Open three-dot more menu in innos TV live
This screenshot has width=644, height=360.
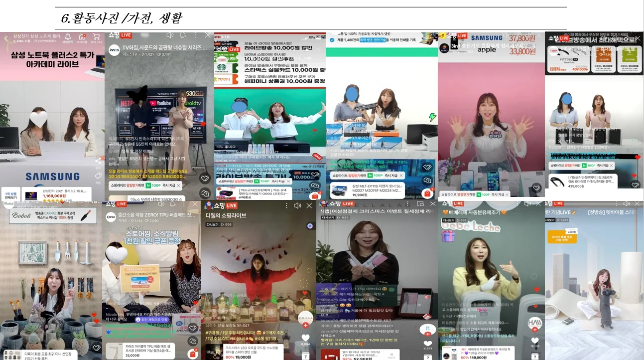pyautogui.click(x=195, y=35)
